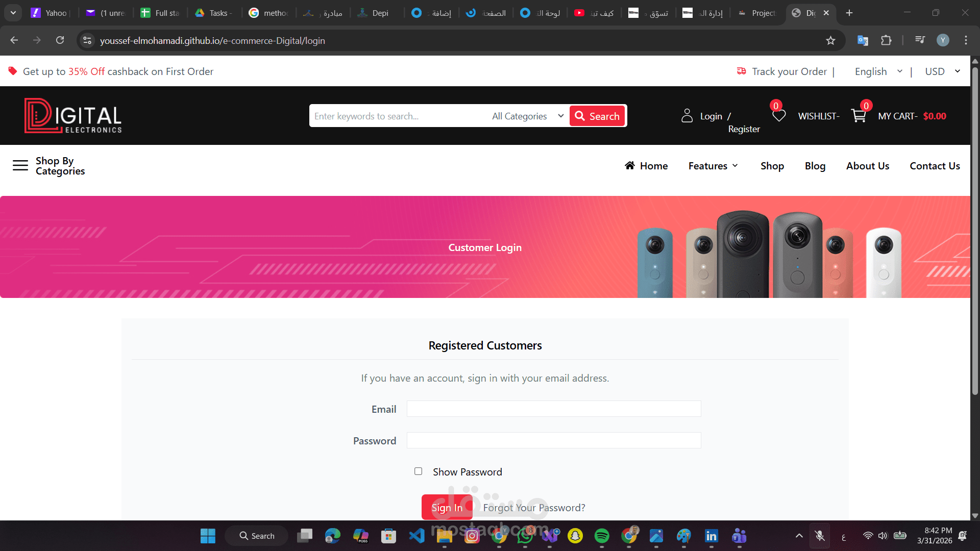
Task: Open the English language dropdown
Action: (878, 71)
